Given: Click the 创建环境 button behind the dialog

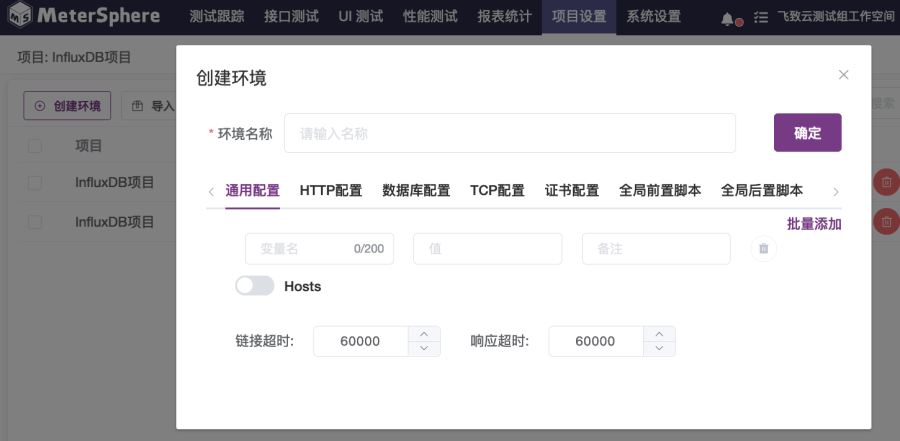Looking at the screenshot, I should [67, 106].
